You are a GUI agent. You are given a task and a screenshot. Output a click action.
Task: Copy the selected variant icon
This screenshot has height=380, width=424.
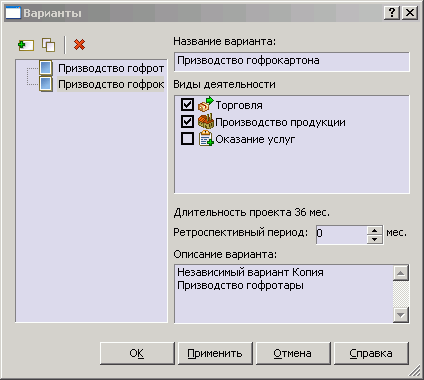[x=49, y=45]
